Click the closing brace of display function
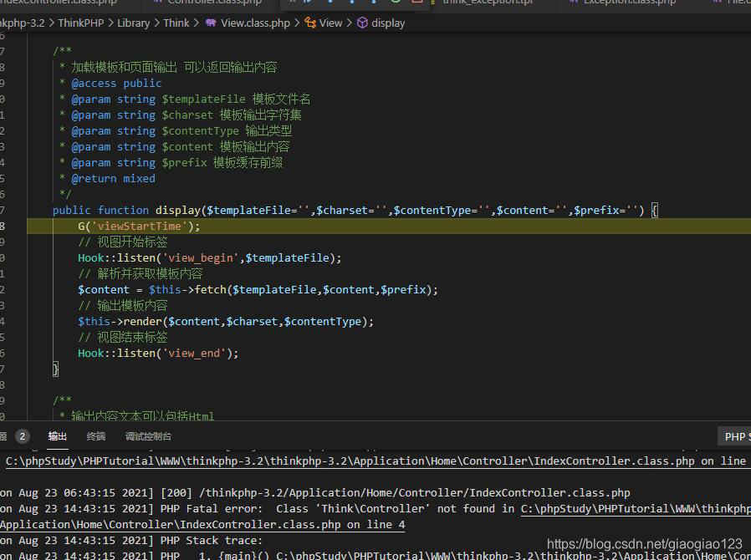 click(x=55, y=369)
